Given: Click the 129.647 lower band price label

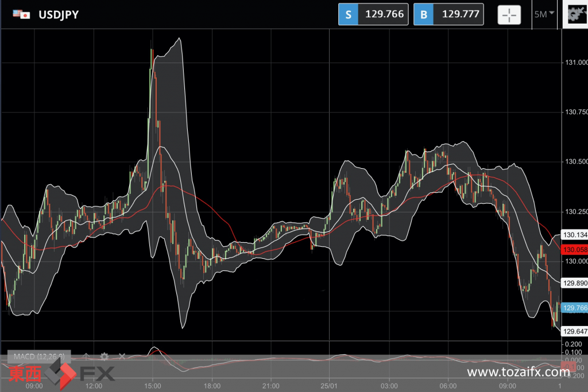Looking at the screenshot, I should click(x=574, y=331).
